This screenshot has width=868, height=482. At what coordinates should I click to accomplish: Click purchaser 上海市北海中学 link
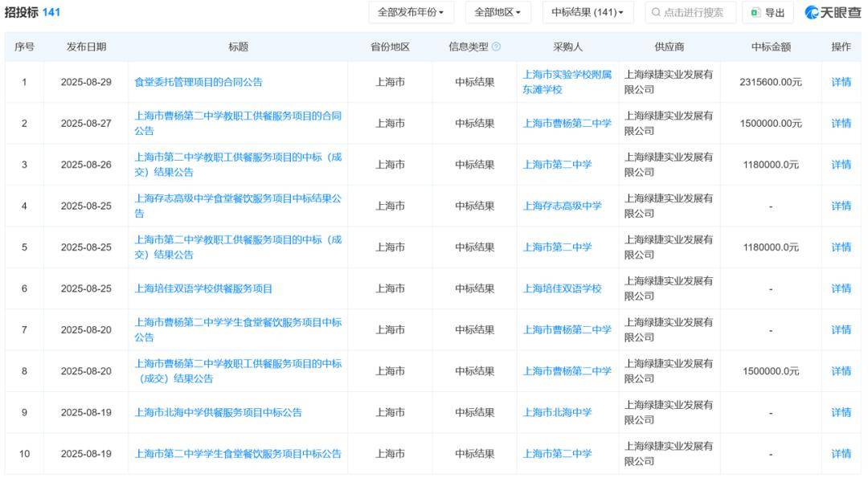click(557, 412)
